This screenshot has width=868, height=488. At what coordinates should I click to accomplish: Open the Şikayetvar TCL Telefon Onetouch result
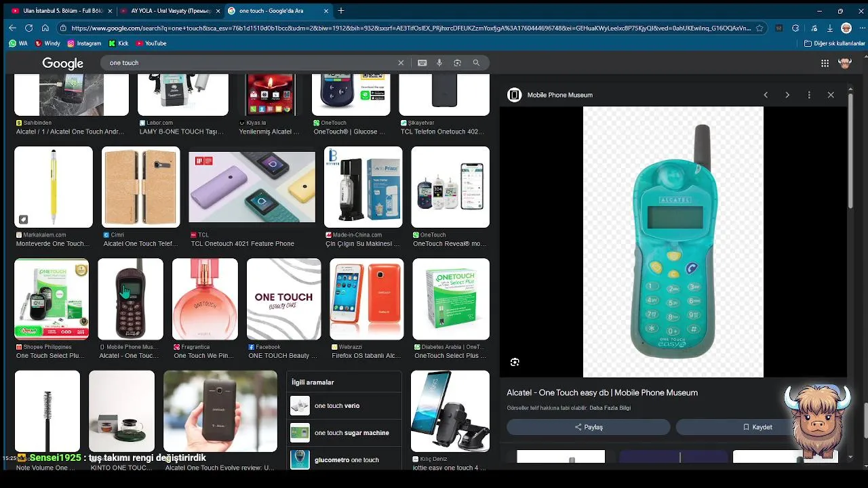click(444, 95)
